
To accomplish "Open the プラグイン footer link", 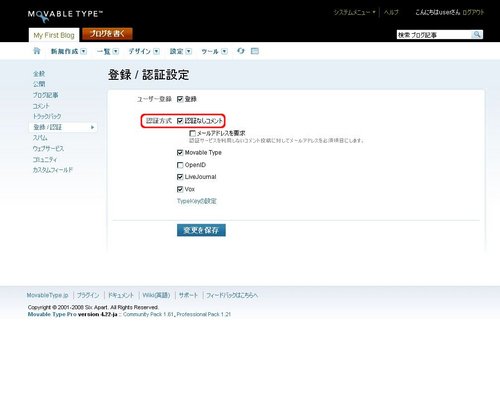I will [x=88, y=295].
